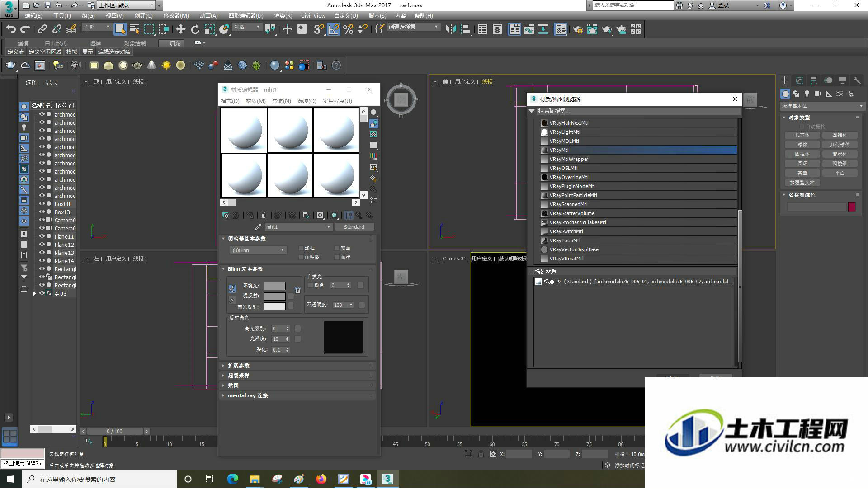Screen dimensions: 868x489
Task: Open the (B)Blinn shader dropdown
Action: (258, 250)
